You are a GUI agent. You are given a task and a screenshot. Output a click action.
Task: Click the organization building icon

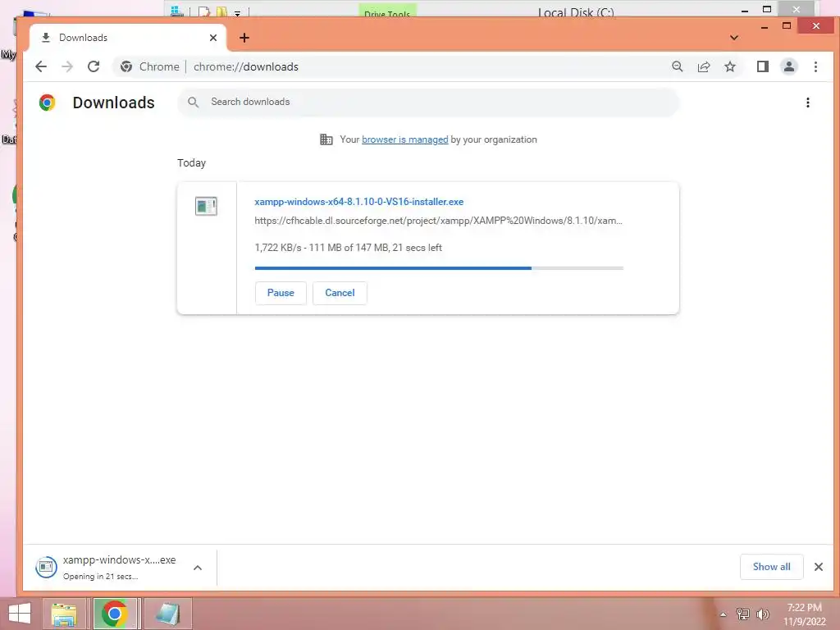pos(326,139)
